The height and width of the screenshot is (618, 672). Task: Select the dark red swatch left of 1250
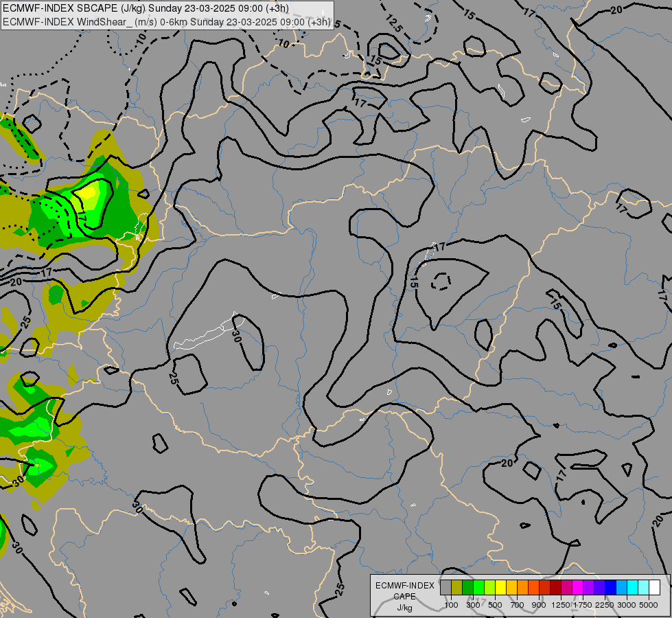pyautogui.click(x=555, y=587)
